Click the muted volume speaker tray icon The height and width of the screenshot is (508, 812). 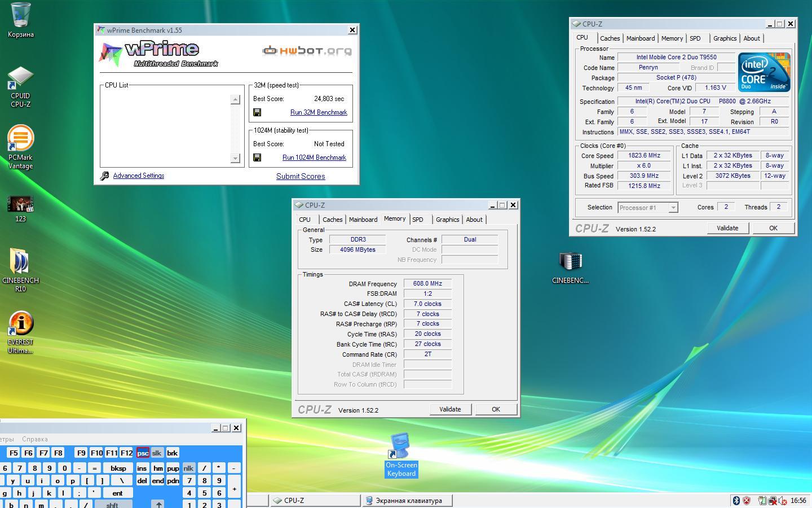tap(783, 500)
